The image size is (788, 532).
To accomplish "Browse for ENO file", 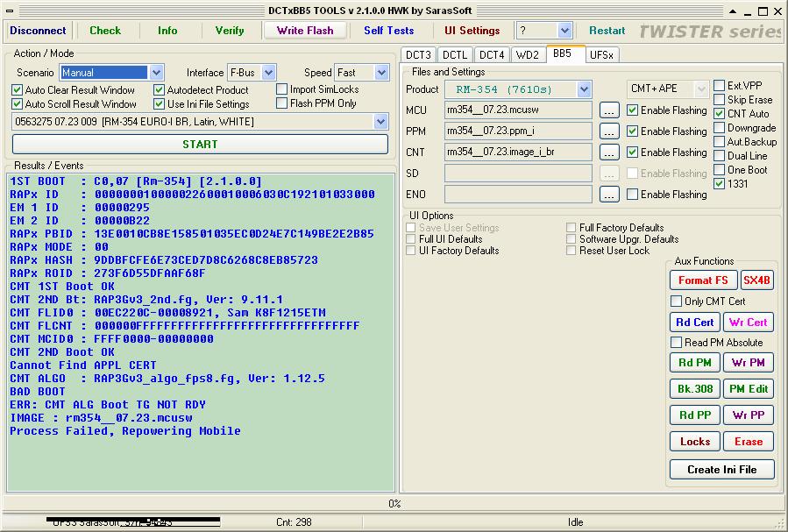I will [x=609, y=195].
